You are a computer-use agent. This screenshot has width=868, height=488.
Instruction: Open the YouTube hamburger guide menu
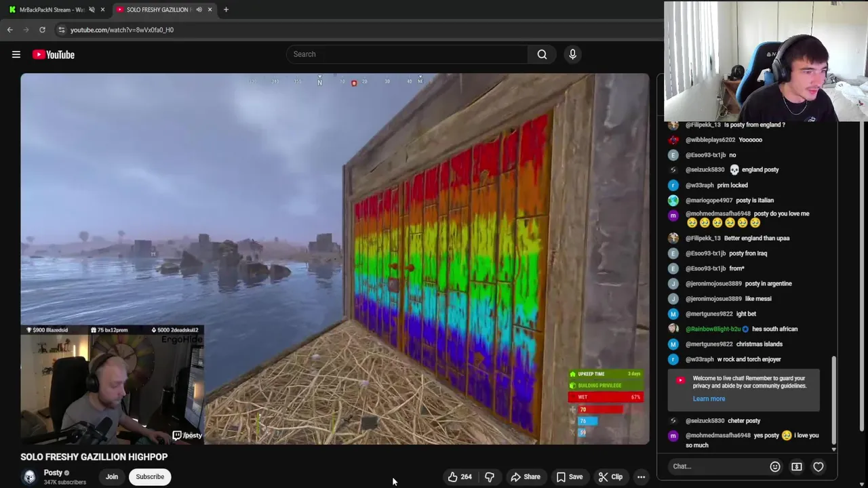16,54
